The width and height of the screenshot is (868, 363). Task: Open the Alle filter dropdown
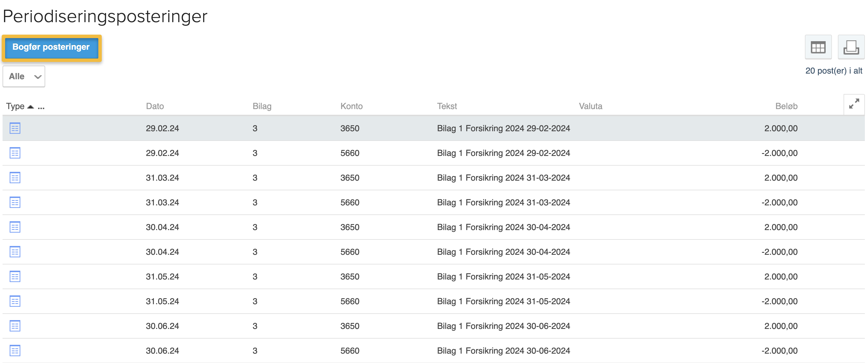[x=24, y=76]
